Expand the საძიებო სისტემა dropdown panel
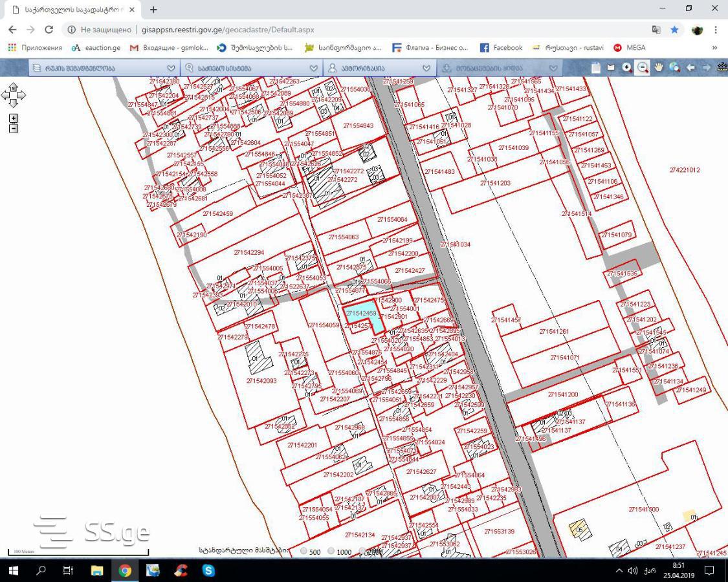 tap(251, 69)
